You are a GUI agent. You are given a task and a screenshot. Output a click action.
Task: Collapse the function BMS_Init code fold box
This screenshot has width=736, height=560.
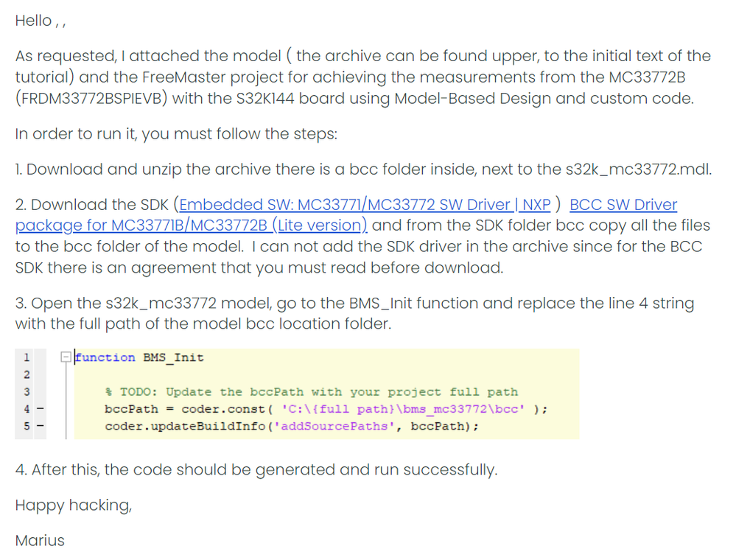(66, 357)
